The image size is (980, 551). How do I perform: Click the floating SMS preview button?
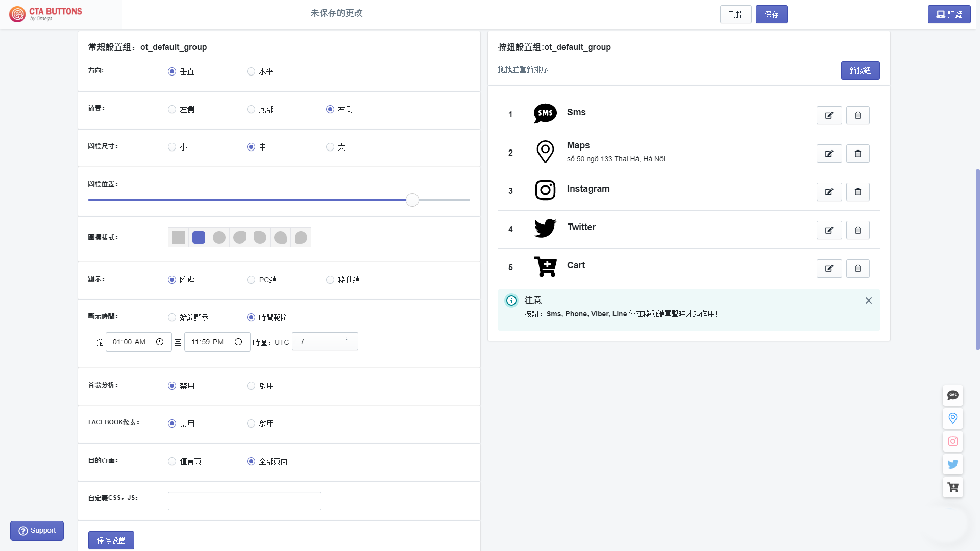(x=952, y=395)
